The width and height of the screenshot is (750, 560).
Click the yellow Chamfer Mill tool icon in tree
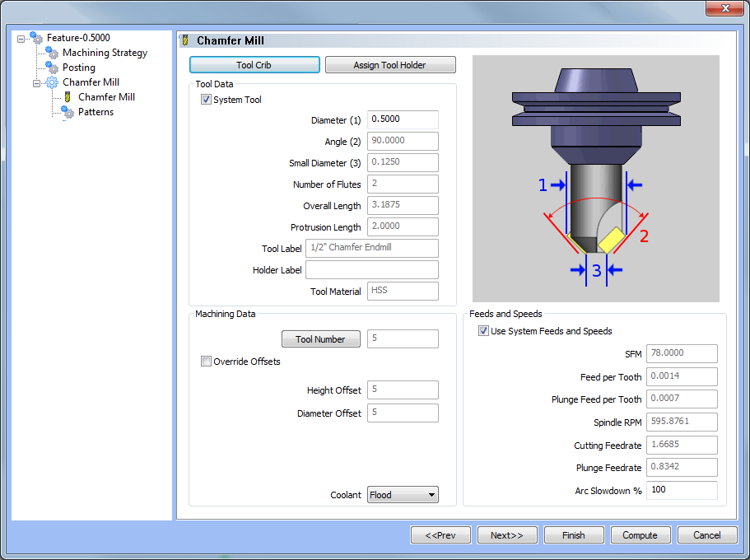click(68, 97)
